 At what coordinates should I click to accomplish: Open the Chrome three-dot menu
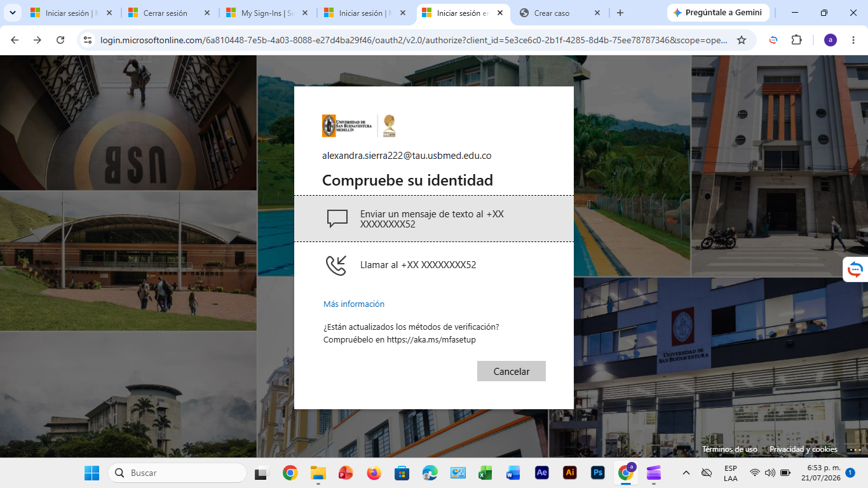click(x=853, y=40)
